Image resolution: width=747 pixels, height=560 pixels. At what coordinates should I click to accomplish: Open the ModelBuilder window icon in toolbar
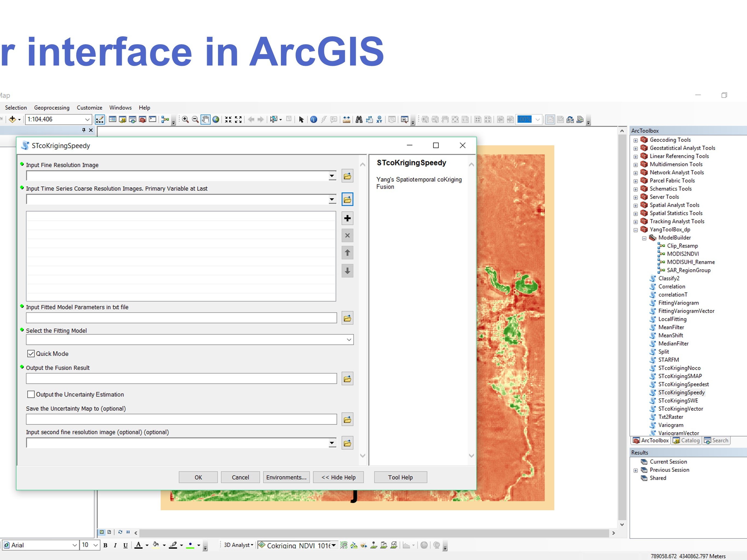[165, 119]
